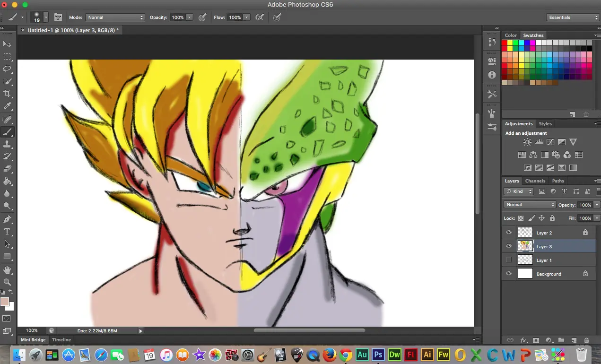Screen dimensions: 601x364
Task: Toggle Quick Mask mode
Action: coord(7,319)
